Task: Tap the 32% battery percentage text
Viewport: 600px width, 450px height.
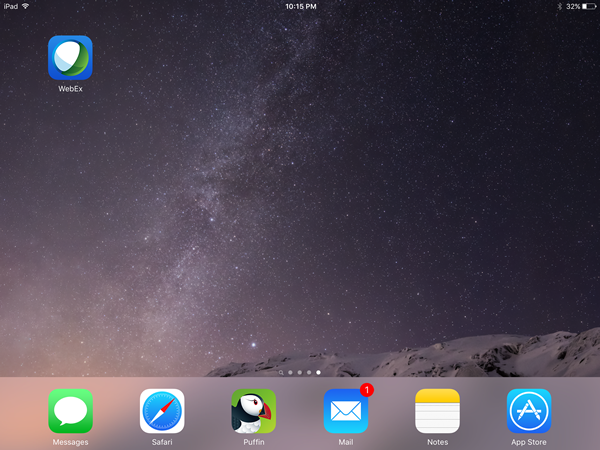Action: pyautogui.click(x=573, y=7)
